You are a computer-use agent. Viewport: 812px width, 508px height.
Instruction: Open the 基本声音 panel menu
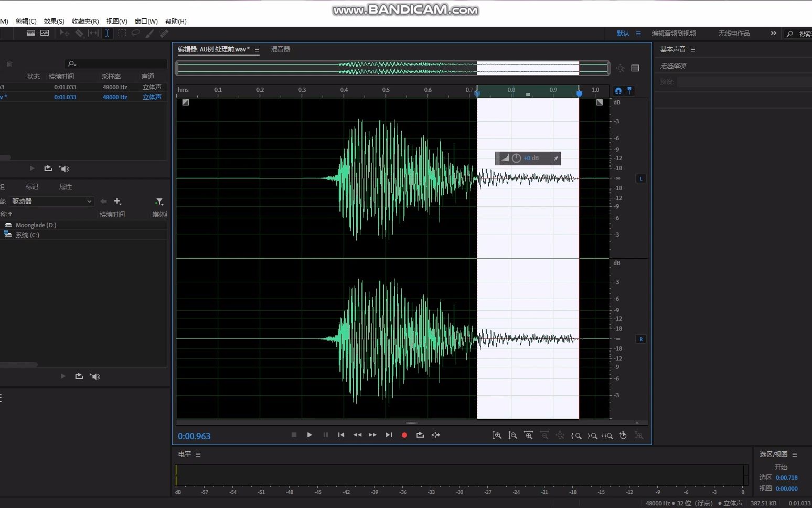(693, 49)
